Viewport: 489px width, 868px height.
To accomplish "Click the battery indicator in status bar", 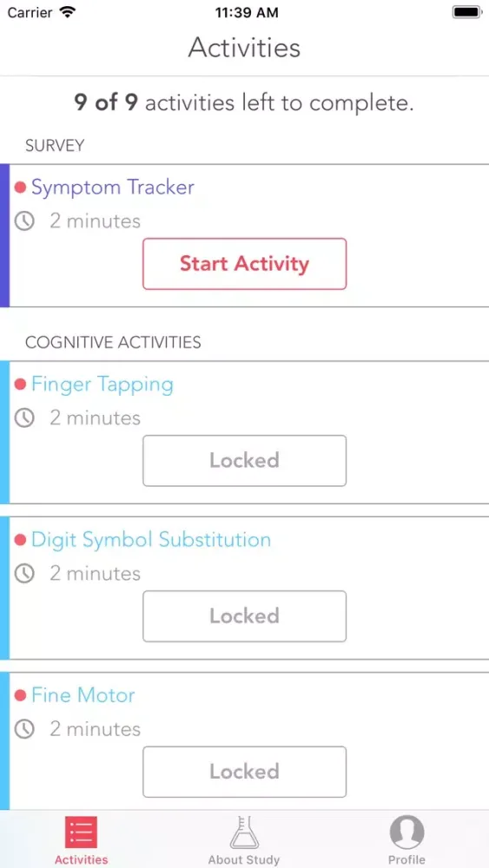I will click(x=466, y=12).
